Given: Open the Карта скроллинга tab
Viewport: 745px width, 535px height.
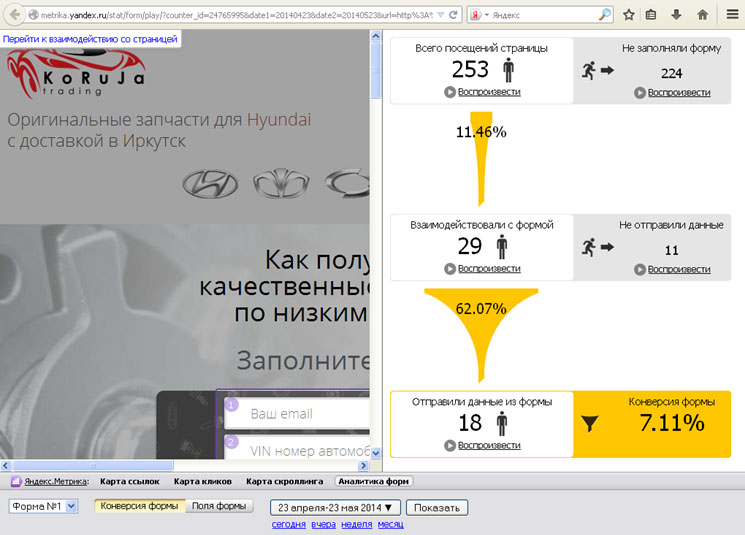Looking at the screenshot, I should point(284,482).
